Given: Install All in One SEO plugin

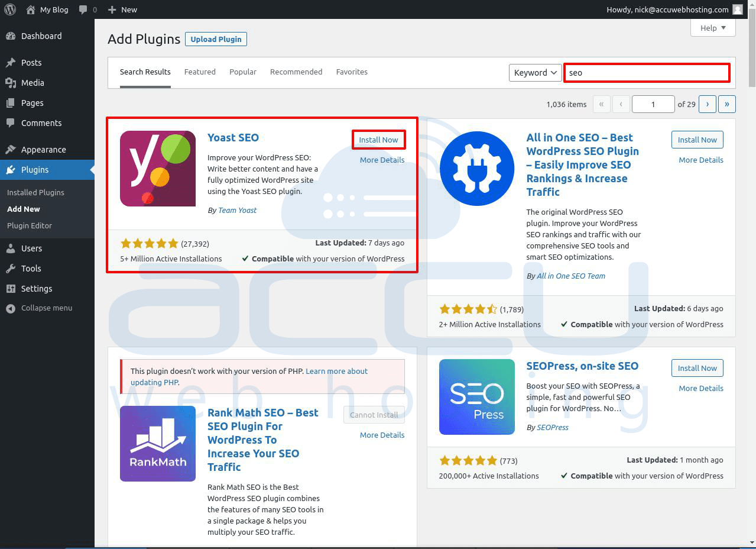Looking at the screenshot, I should point(697,140).
